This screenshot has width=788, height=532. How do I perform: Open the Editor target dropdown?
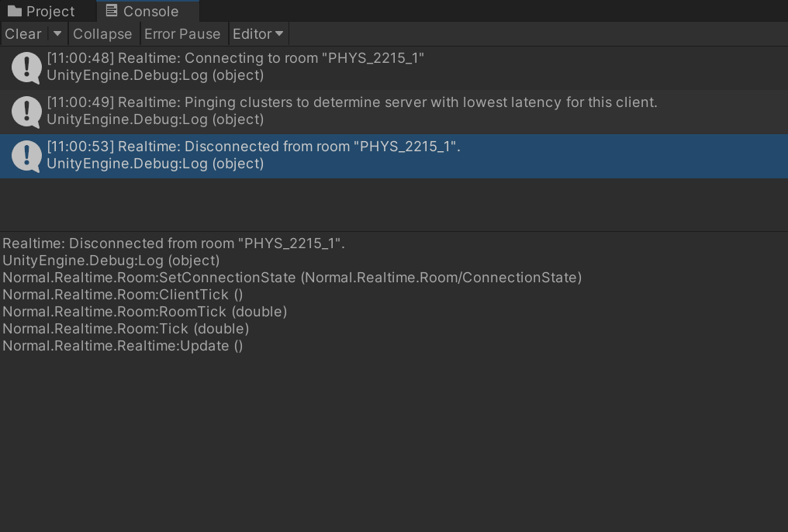tap(258, 34)
